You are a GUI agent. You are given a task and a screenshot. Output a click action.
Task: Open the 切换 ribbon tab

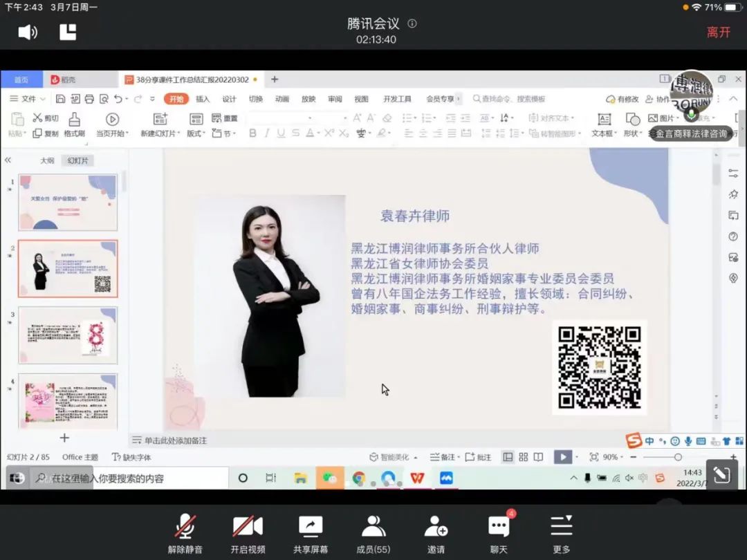click(256, 99)
